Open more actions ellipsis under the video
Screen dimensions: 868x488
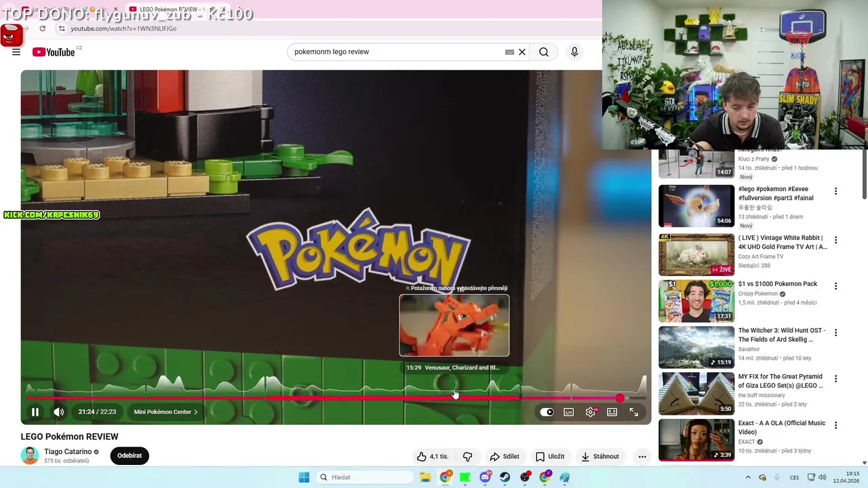[642, 456]
